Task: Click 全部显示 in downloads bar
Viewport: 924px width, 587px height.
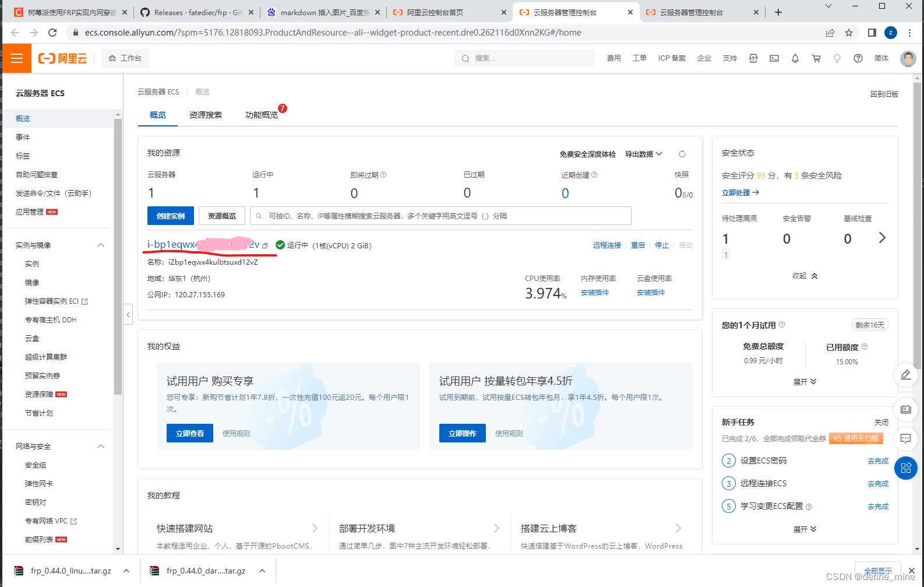Action: pos(878,571)
